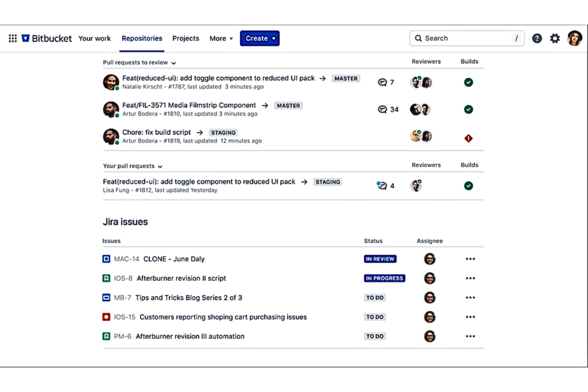Click the PM-6 issue type icon

(x=106, y=336)
